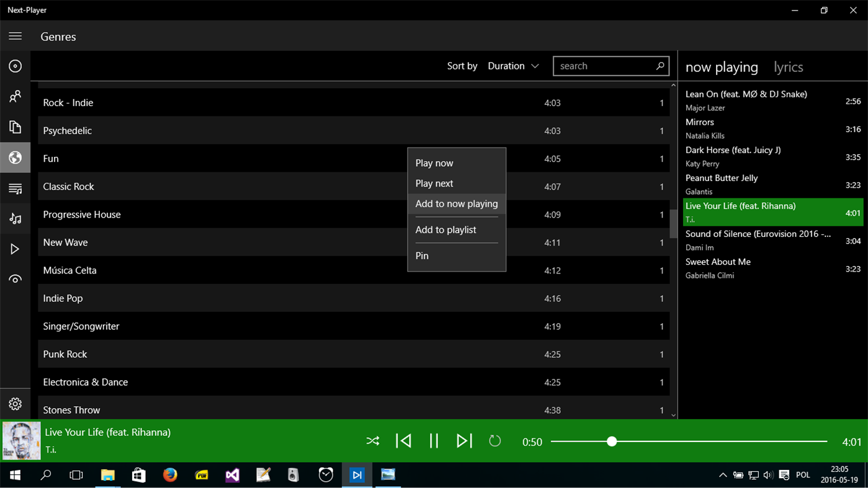Select the Artists section icon

click(x=16, y=95)
